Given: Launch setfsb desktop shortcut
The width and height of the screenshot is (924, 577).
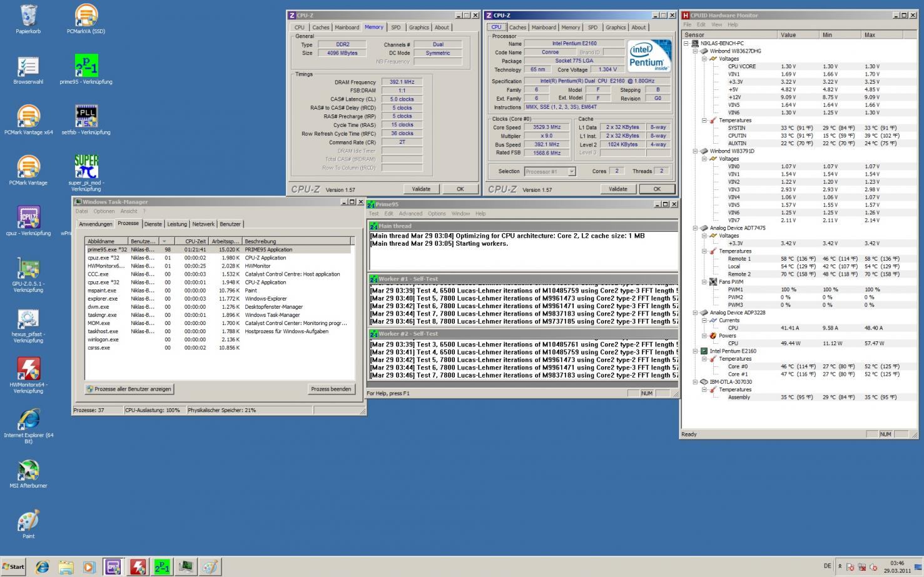Looking at the screenshot, I should 86,120.
